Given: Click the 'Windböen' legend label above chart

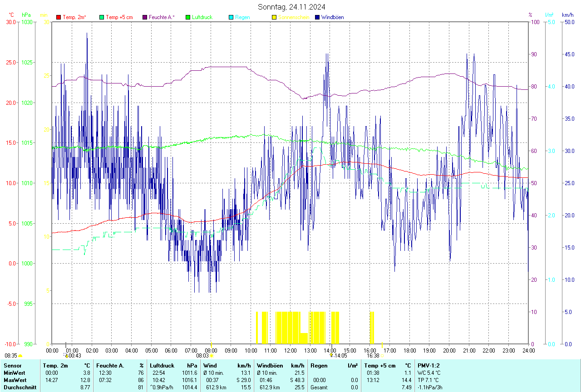Looking at the screenshot, I should (x=332, y=17).
